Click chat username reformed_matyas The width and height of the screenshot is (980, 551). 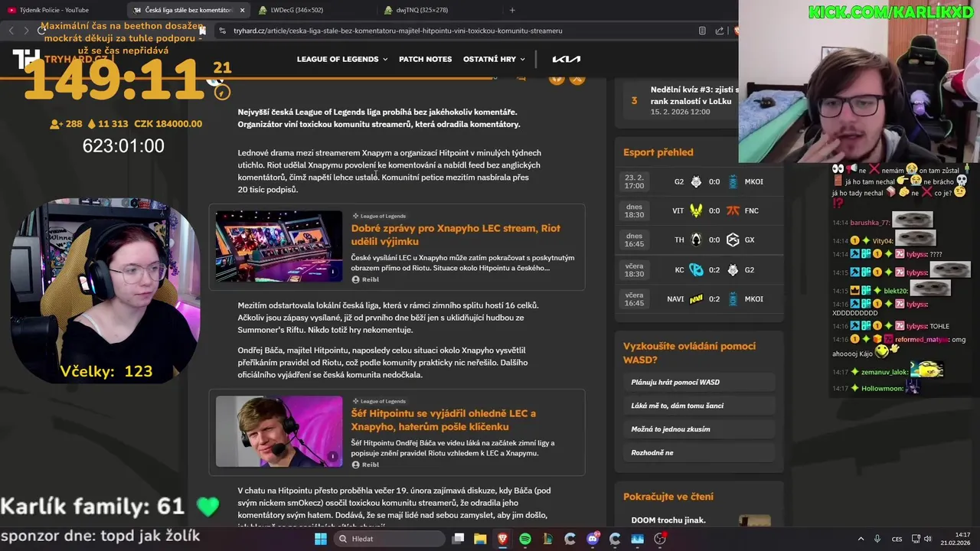tap(921, 339)
